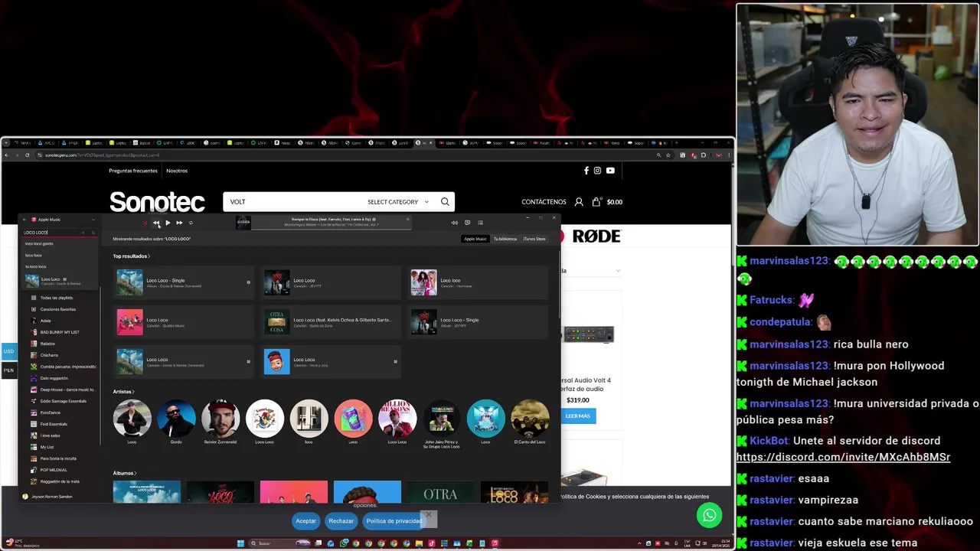
Task: Click the play button in Apple Music
Action: pos(168,223)
